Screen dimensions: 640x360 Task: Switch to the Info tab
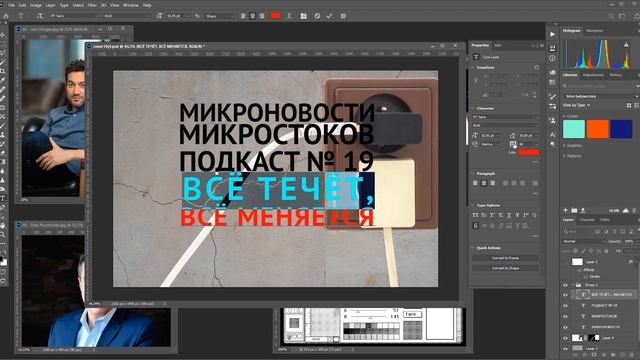coord(498,45)
